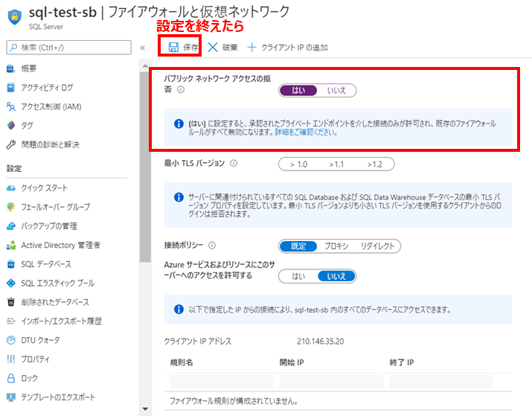The height and width of the screenshot is (416, 532).
Task: Click the client IP address 210.146.35.20
Action: tap(320, 342)
